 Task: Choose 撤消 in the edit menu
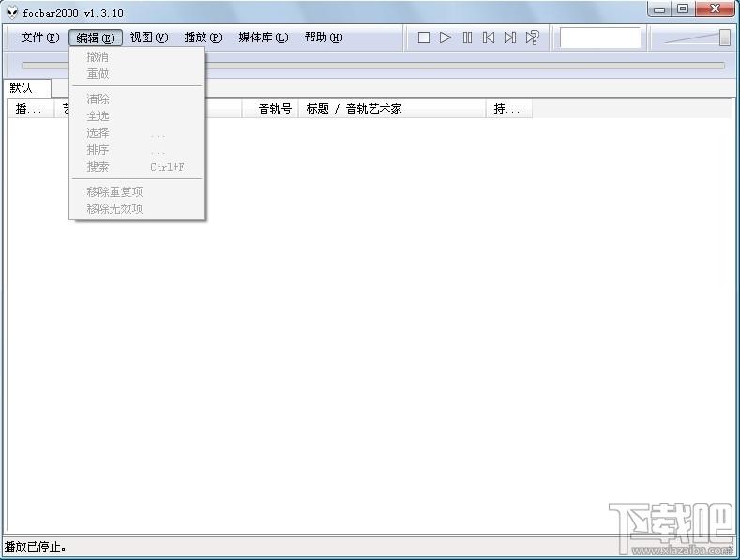(137, 57)
